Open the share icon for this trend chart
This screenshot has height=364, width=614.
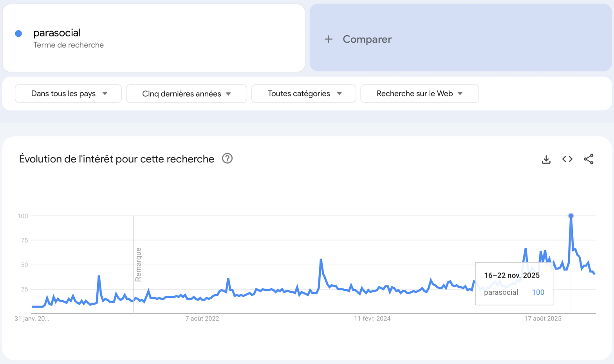coord(589,159)
